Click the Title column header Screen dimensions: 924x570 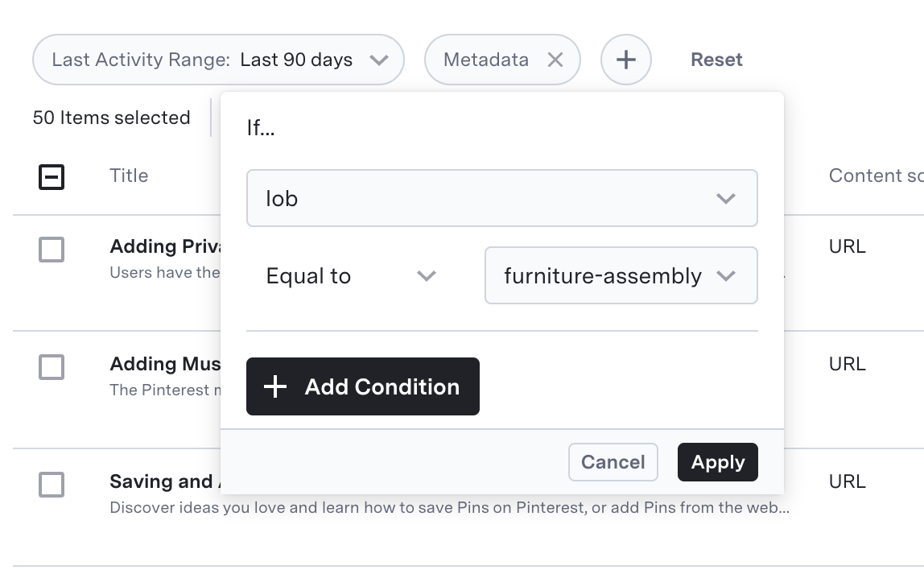pos(129,176)
